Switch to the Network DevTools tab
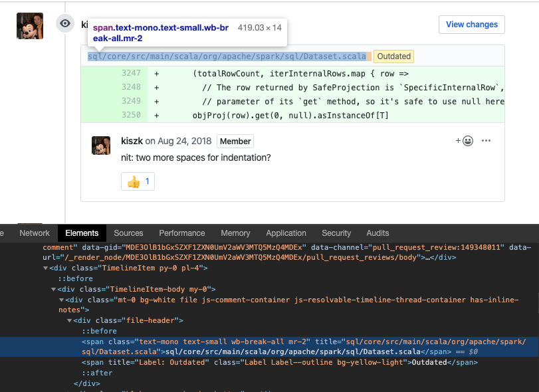The image size is (539, 392). [x=35, y=233]
